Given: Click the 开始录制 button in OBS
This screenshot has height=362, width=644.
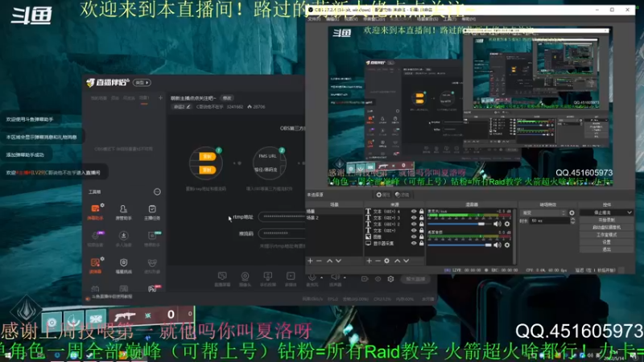Looking at the screenshot, I should click(606, 220).
